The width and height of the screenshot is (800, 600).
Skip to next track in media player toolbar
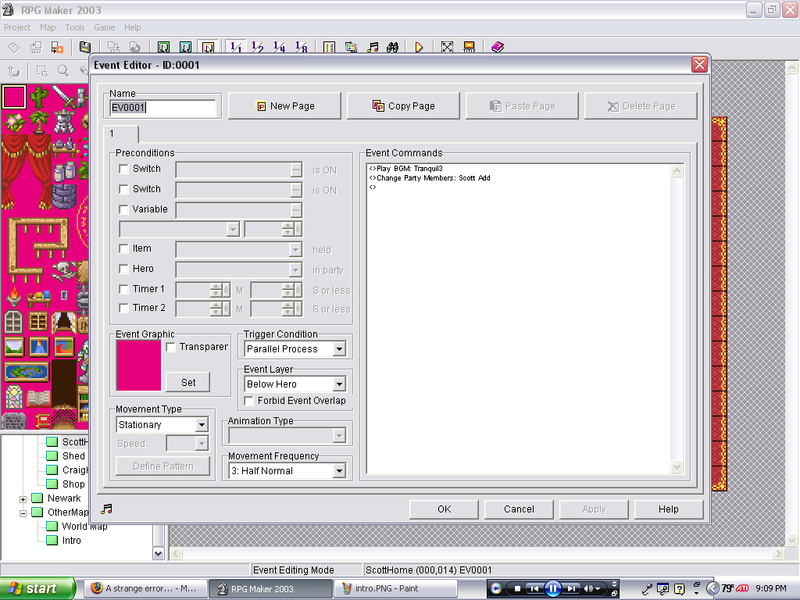[571, 589]
